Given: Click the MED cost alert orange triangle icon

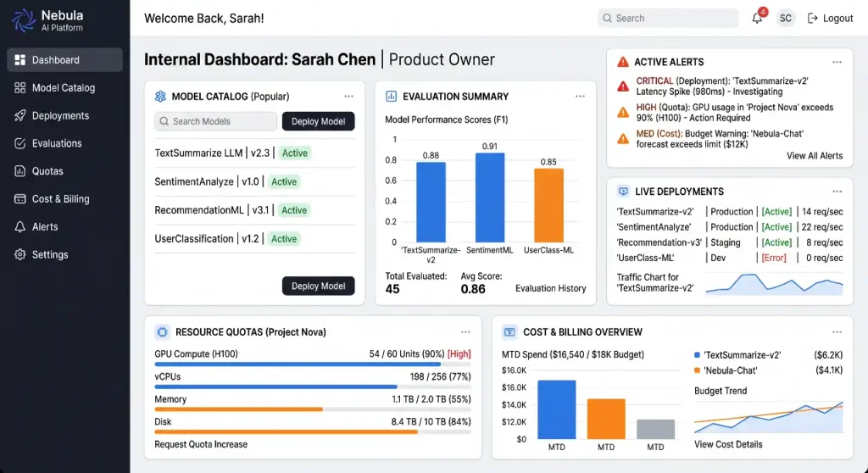Looking at the screenshot, I should tap(623, 138).
